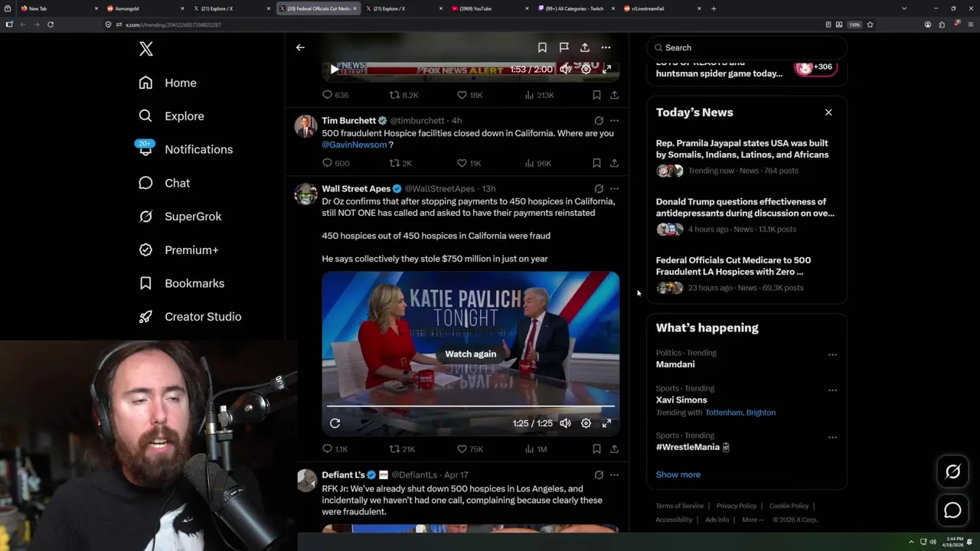The image size is (980, 551).
Task: Open Explore in the sidebar
Action: coord(171,116)
